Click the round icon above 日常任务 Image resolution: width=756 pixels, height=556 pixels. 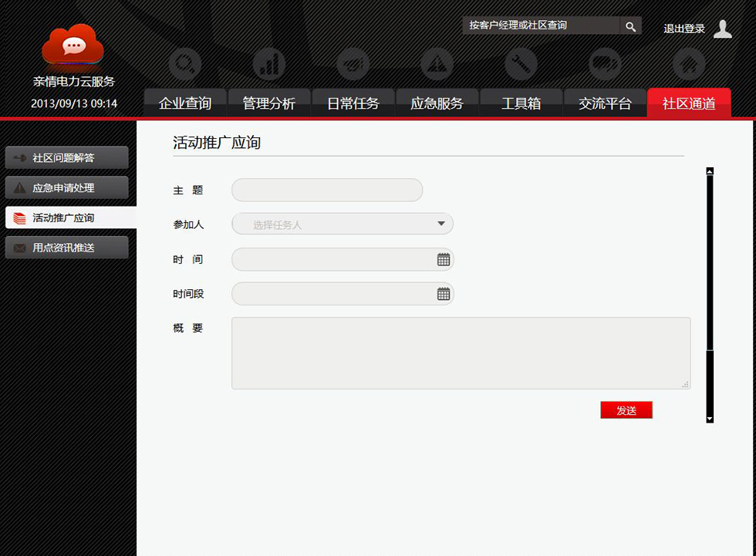pos(353,64)
